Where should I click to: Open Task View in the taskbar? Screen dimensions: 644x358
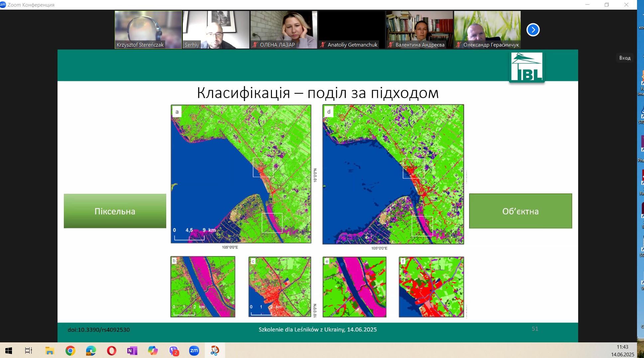29,351
